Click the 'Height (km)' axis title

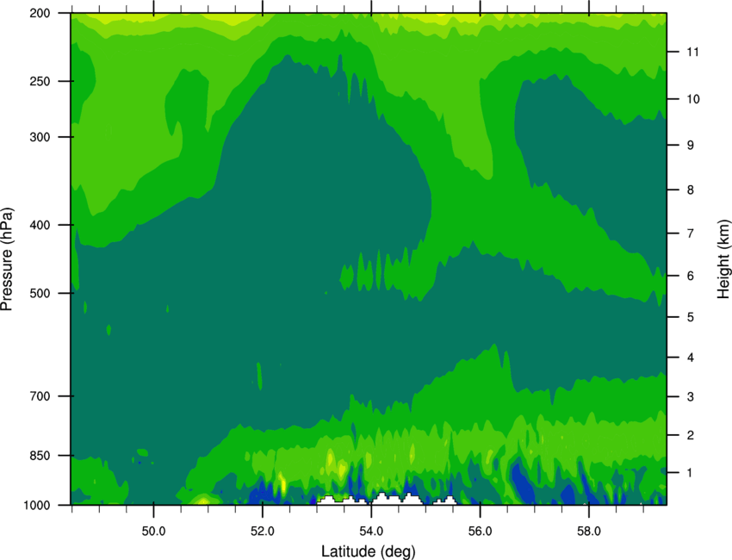[723, 258]
